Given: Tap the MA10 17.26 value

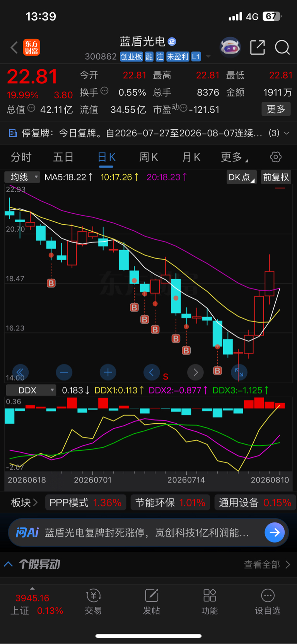Looking at the screenshot, I should pos(119,177).
